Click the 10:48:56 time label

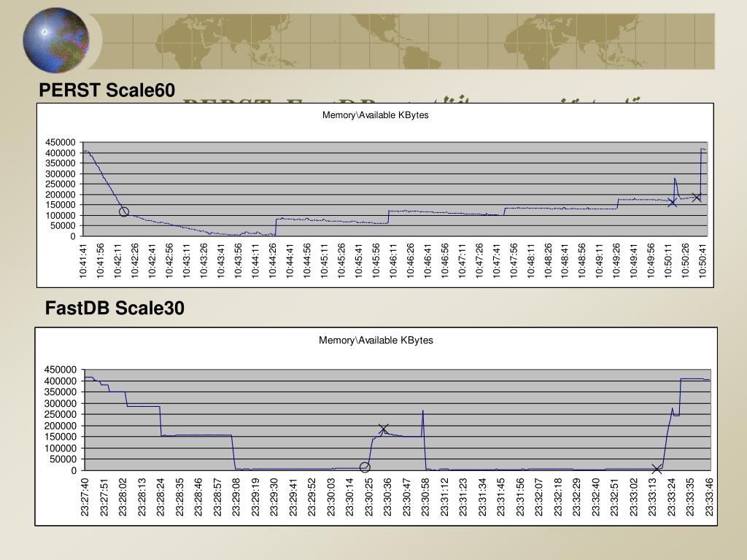click(x=581, y=260)
